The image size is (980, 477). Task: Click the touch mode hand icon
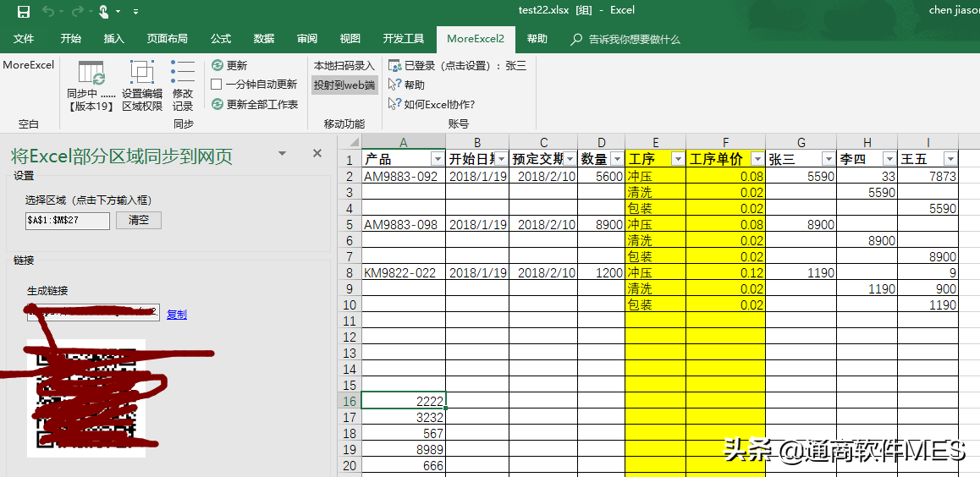pos(104,11)
